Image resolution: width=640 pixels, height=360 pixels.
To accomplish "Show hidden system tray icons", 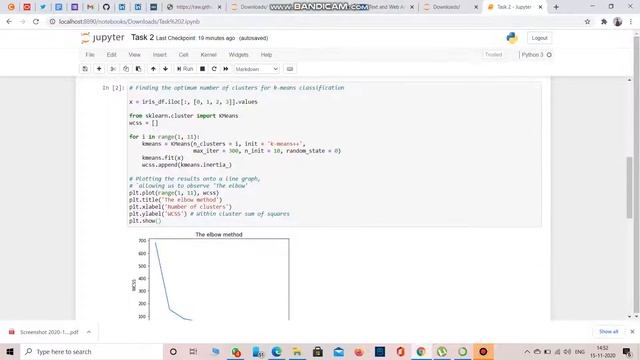I will 527,351.
